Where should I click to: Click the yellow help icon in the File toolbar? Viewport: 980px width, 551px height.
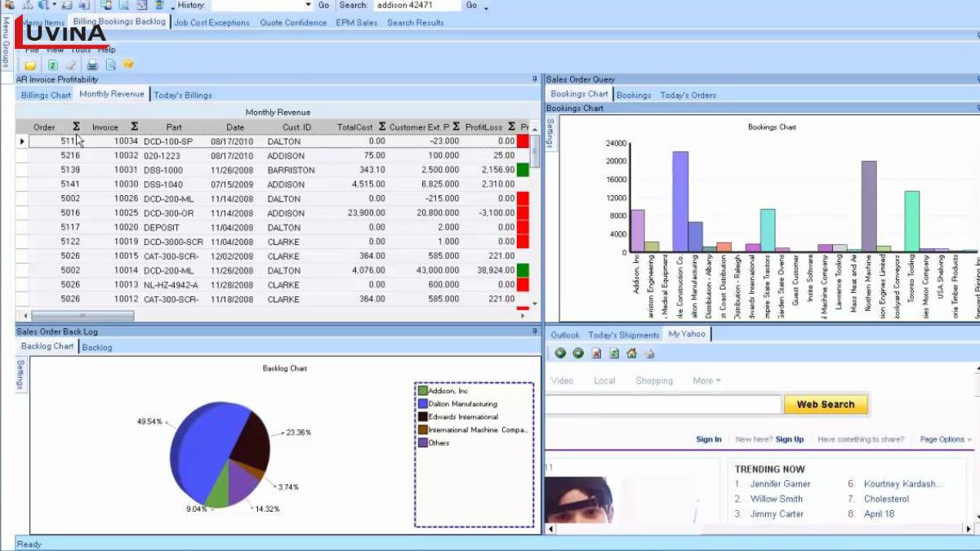click(128, 64)
